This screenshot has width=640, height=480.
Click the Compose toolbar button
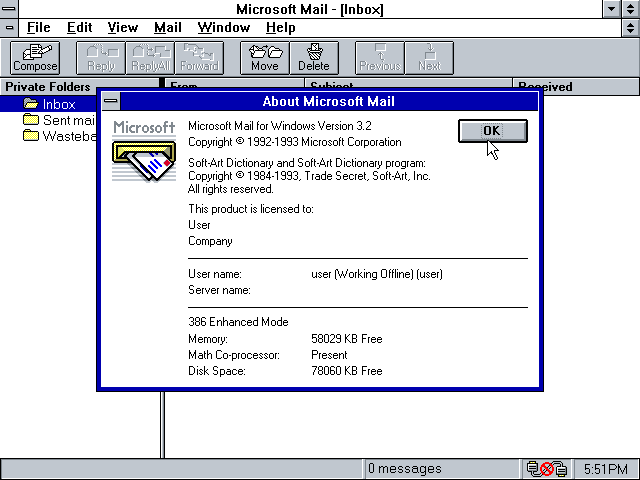(x=35, y=58)
